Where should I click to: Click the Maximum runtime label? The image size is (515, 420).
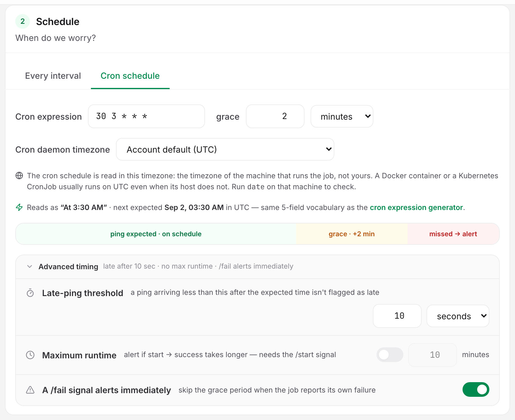click(x=79, y=355)
